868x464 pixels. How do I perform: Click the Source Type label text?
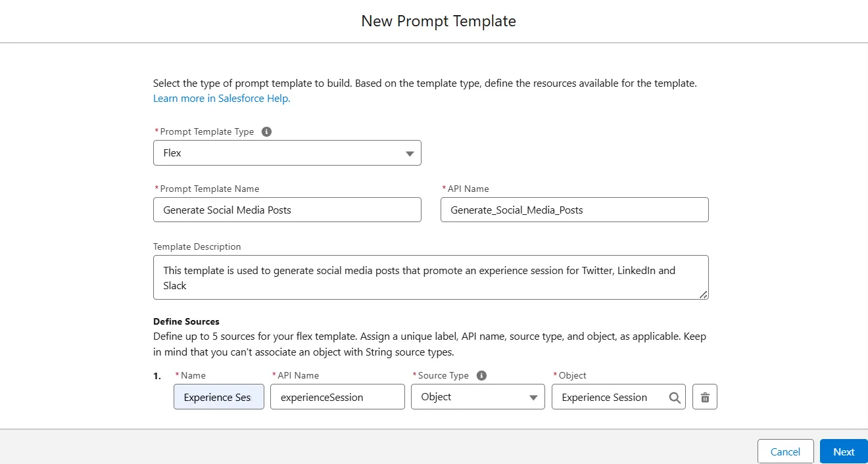pos(443,375)
